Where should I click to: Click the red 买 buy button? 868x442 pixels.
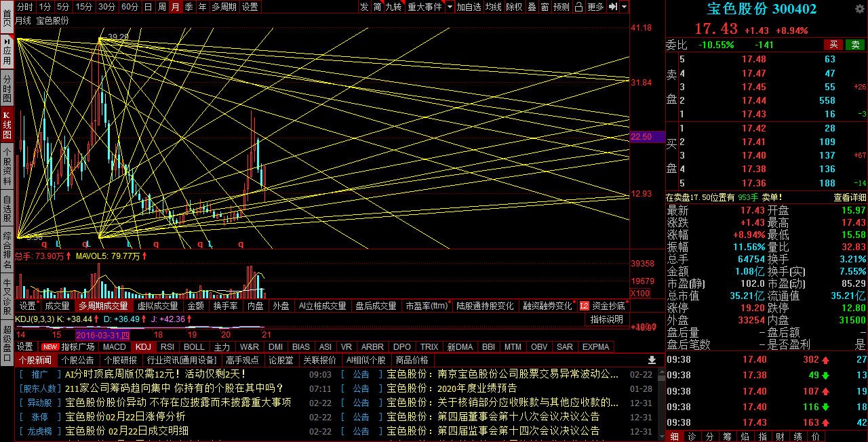point(833,45)
